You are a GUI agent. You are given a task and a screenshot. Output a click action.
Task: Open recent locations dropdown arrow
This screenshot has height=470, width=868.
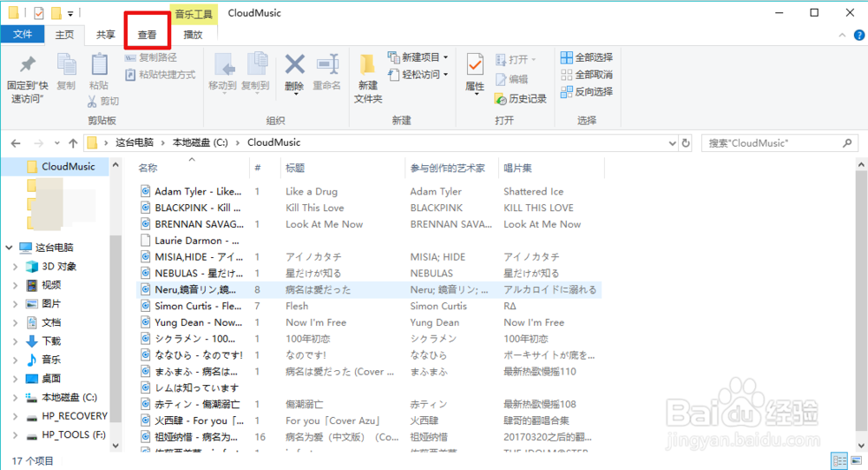pyautogui.click(x=57, y=143)
